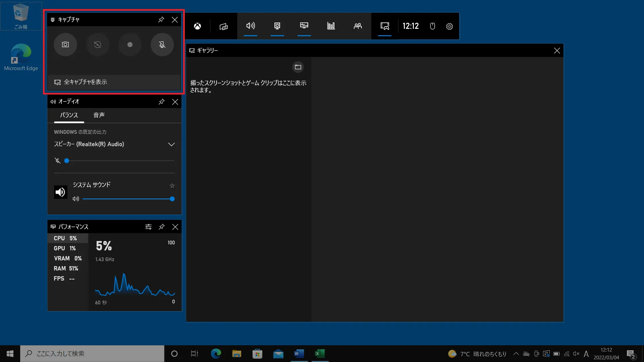Open Task View on taskbar
Viewport: 644px width, 362px height.
[195, 354]
